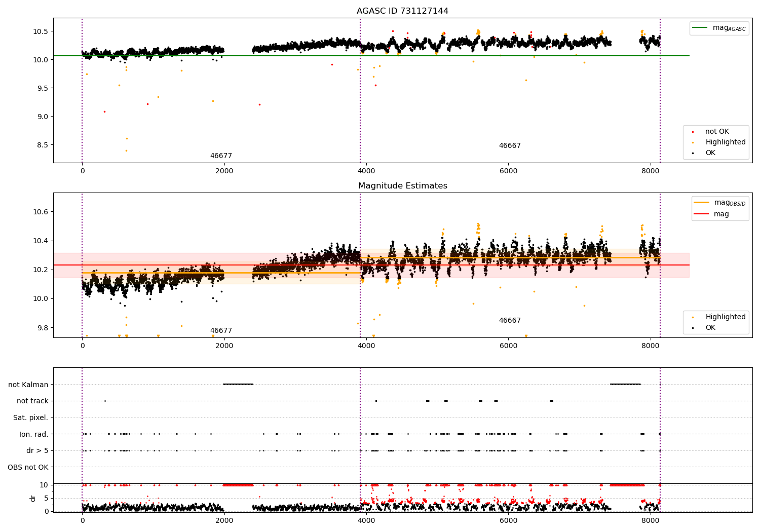
Task: Click the 10.5 y-axis tick in the top plot
Action: pyautogui.click(x=41, y=31)
